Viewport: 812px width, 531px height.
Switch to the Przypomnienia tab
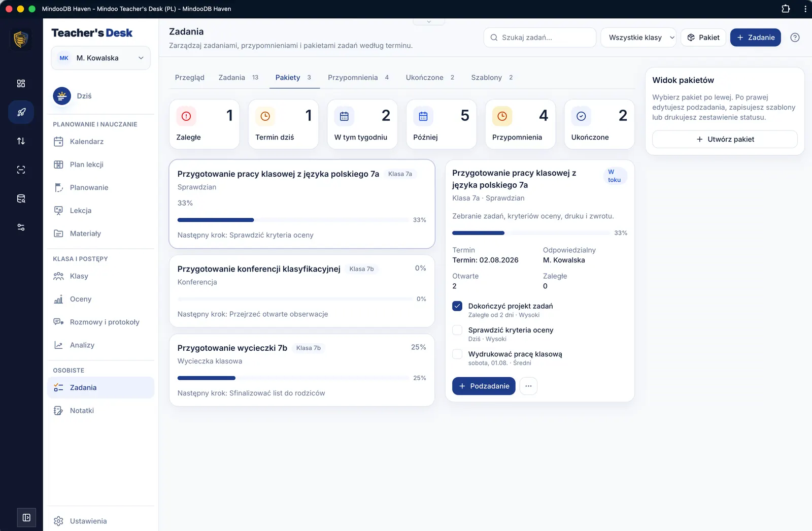tap(358, 78)
